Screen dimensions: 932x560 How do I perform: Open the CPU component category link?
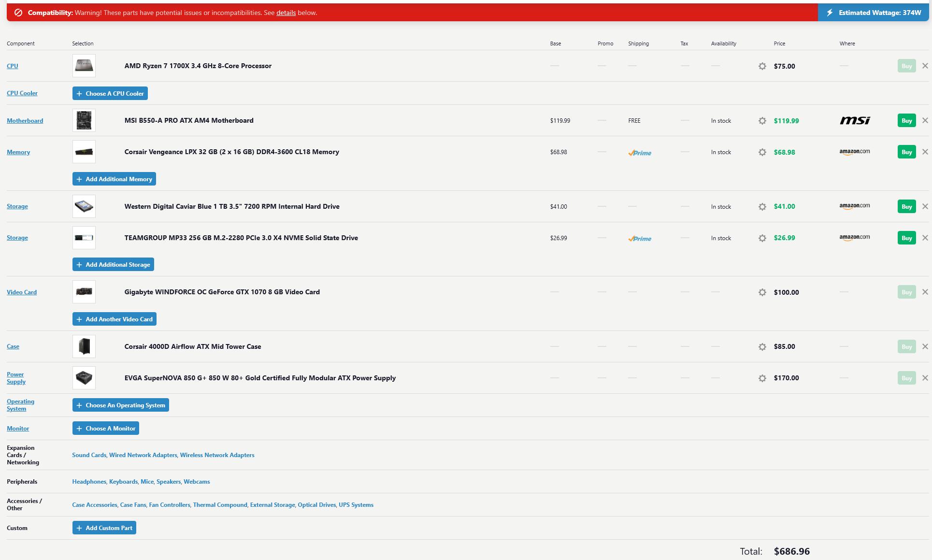(x=13, y=66)
